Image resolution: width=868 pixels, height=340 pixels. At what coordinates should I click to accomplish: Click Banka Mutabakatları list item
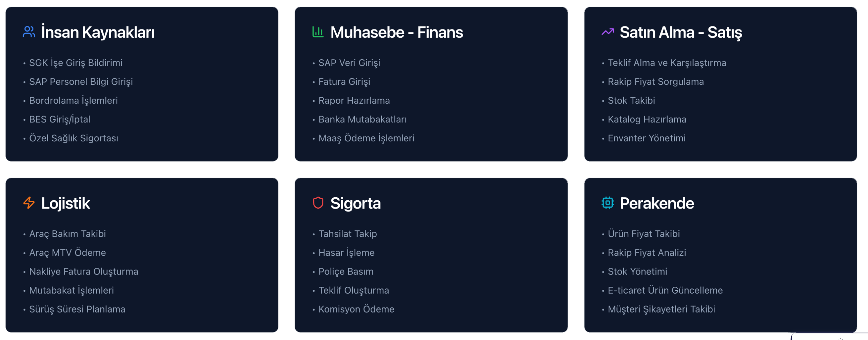[x=362, y=120]
